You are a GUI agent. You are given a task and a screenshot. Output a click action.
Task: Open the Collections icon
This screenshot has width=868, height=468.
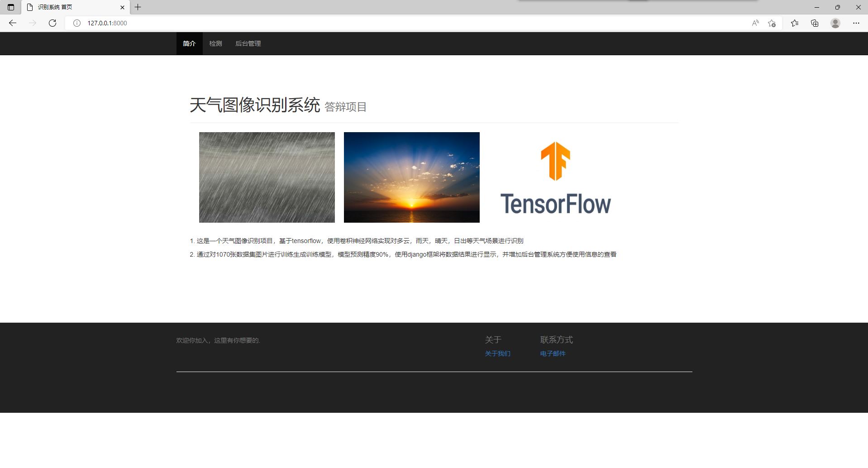(x=815, y=23)
